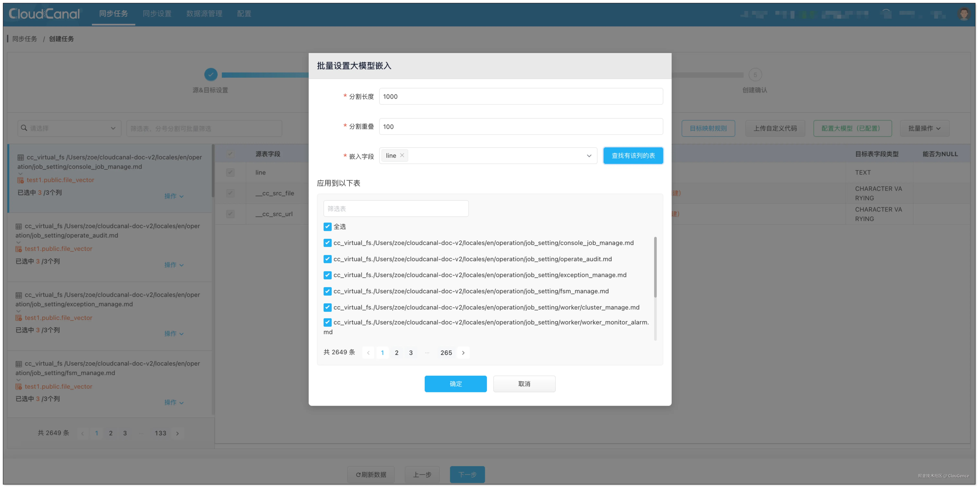This screenshot has height=489, width=980.
Task: Expand the 嵌入字段 dropdown arrow
Action: [589, 156]
